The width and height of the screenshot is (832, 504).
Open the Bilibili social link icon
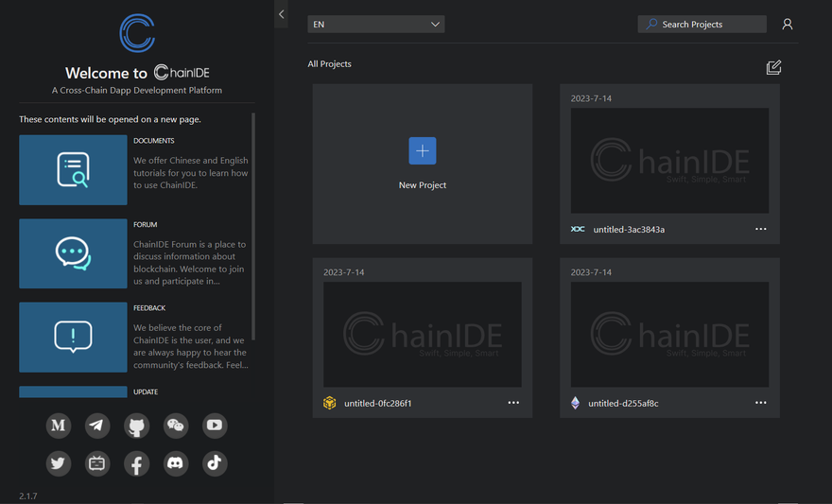click(x=97, y=463)
